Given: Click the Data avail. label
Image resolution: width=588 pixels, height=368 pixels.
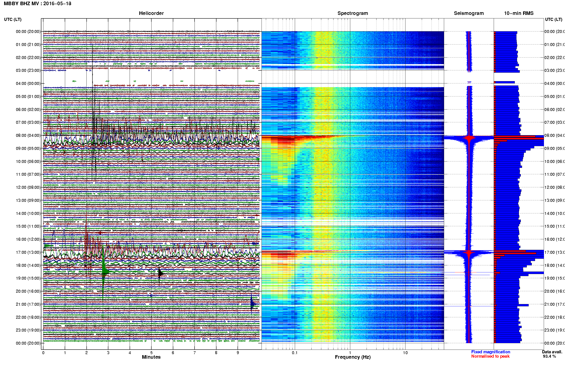Looking at the screenshot, I should (552, 352).
